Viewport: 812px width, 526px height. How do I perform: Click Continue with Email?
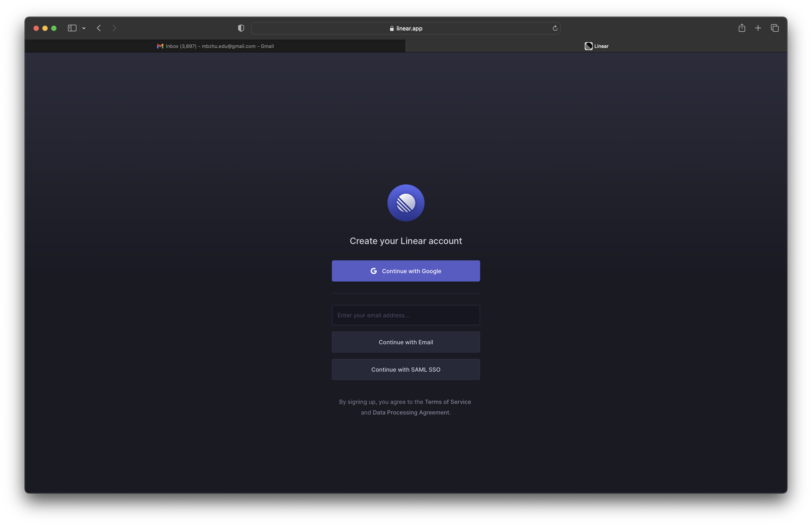[406, 342]
